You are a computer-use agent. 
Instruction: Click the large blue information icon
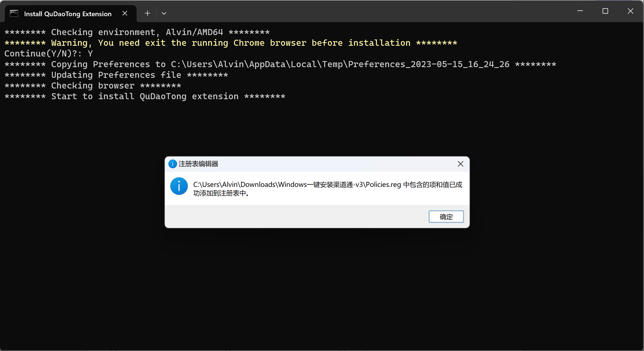[x=179, y=186]
